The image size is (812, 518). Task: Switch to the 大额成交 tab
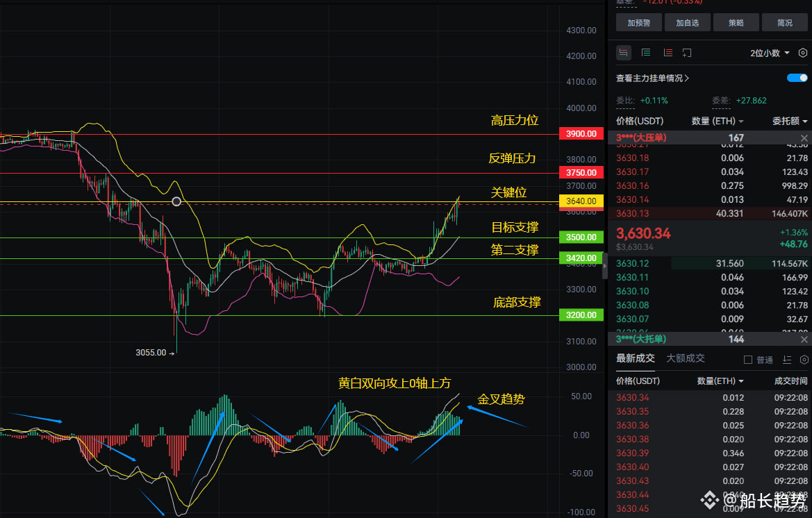[x=685, y=358]
